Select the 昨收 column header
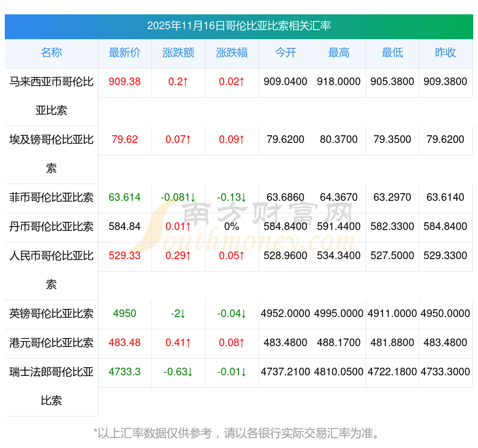This screenshot has height=448, width=478. [x=445, y=53]
